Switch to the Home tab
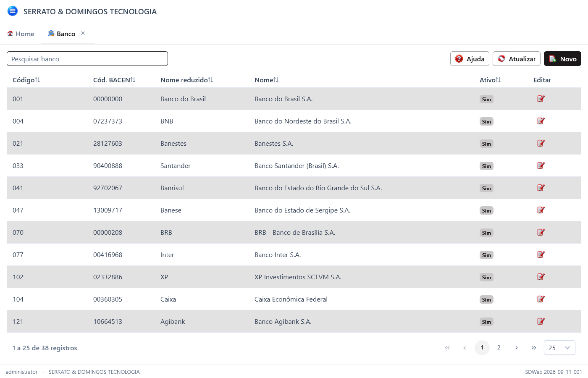The height and width of the screenshot is (378, 588). [x=21, y=34]
